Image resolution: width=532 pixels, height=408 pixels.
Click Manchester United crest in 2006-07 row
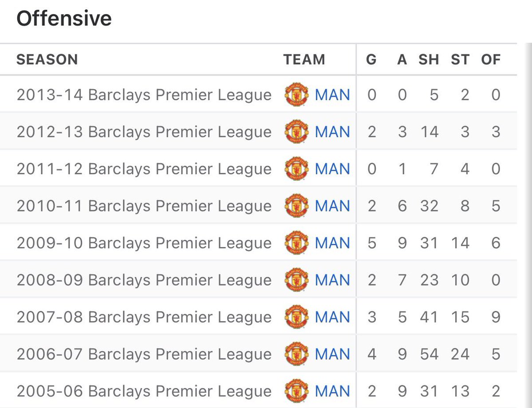[296, 354]
